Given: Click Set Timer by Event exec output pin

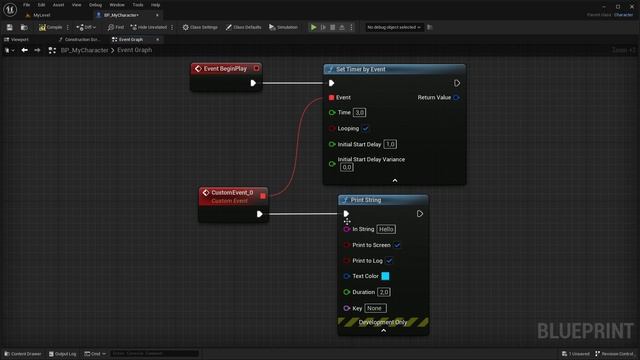Looking at the screenshot, I should [457, 83].
